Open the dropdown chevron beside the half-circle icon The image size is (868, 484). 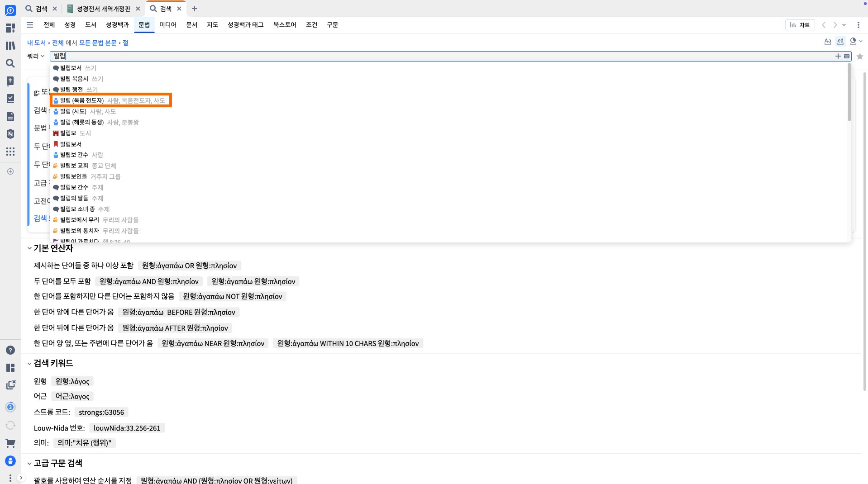[860, 41]
